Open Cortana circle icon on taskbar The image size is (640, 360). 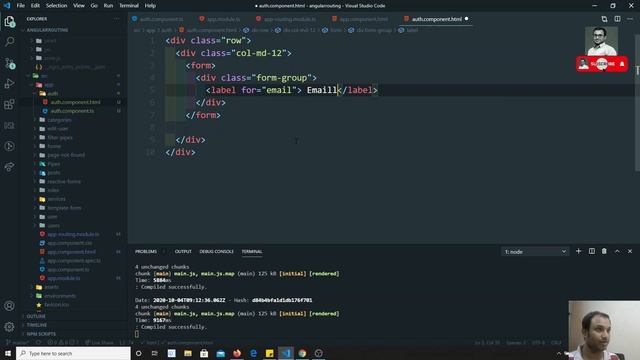pyautogui.click(x=138, y=353)
